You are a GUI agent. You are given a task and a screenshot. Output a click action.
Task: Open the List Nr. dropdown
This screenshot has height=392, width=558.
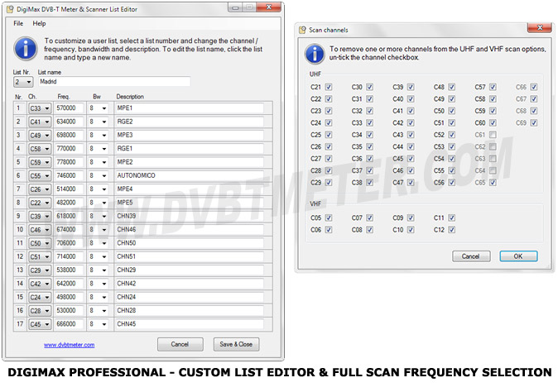23,82
